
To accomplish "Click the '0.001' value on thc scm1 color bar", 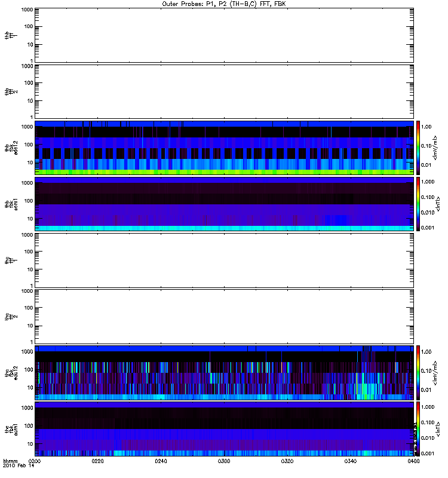I will [428, 454].
